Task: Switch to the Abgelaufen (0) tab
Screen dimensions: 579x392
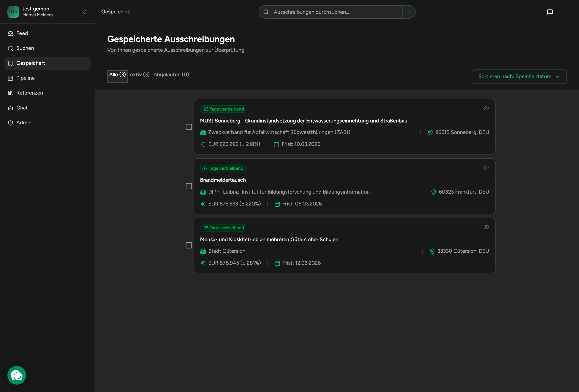Action: click(171, 75)
